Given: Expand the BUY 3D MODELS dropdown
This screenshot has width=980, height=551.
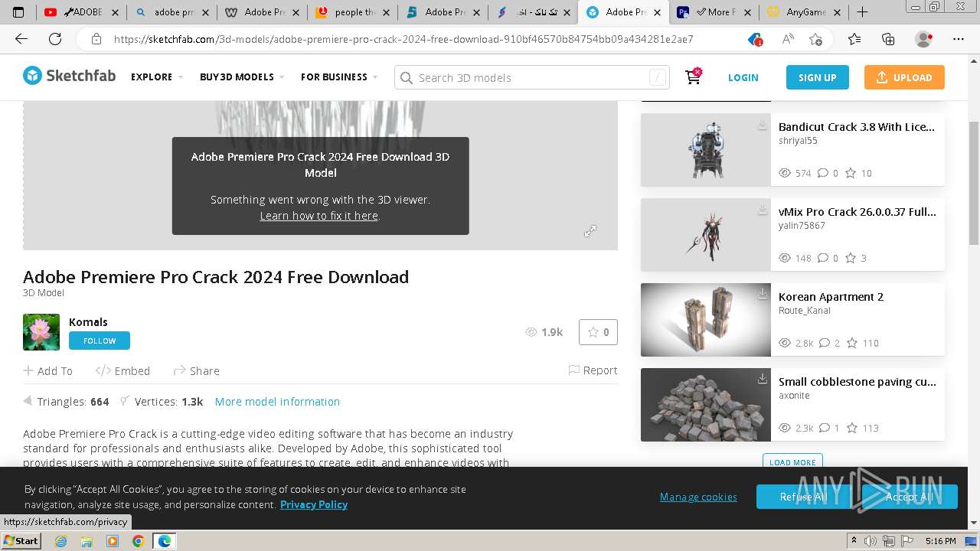Looking at the screenshot, I should coord(242,77).
